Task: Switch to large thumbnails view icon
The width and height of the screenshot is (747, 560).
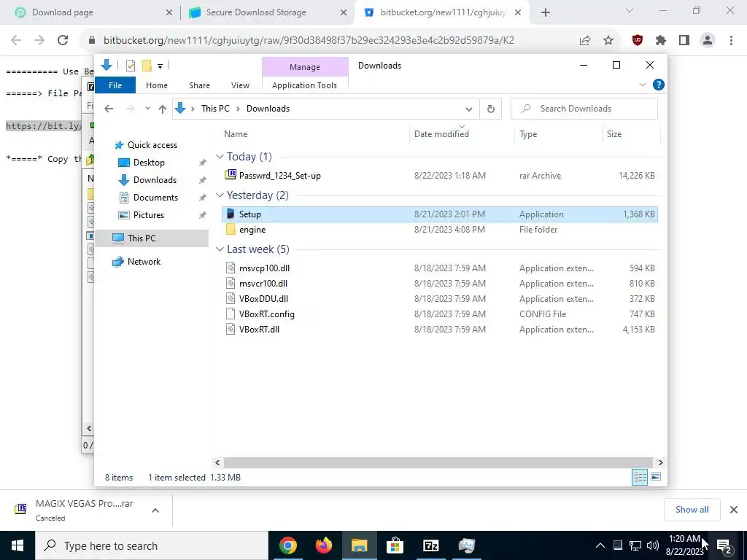Action: pyautogui.click(x=656, y=477)
